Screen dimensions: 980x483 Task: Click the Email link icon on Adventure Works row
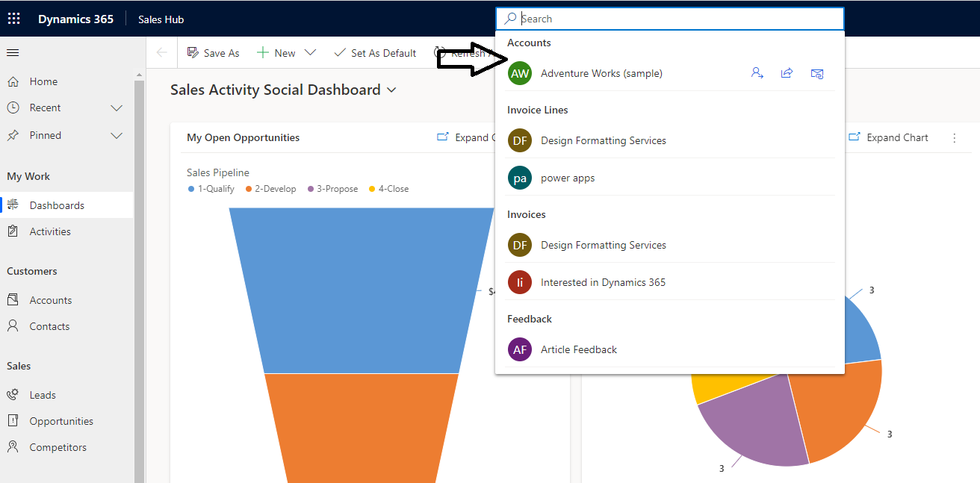(817, 73)
